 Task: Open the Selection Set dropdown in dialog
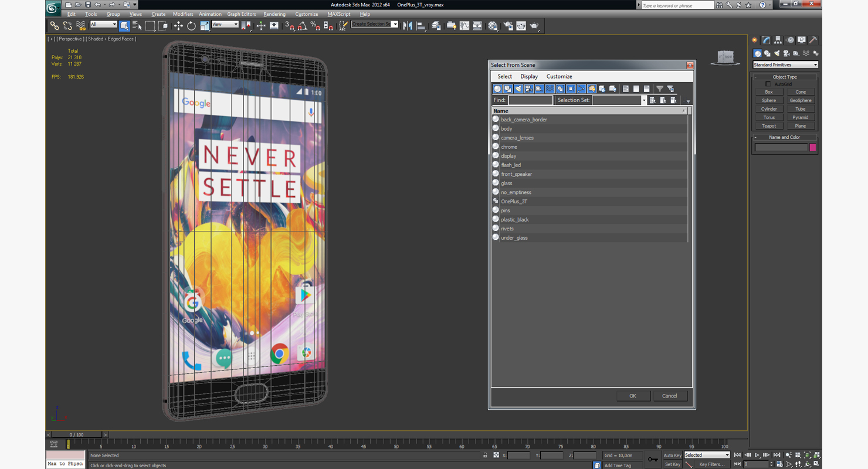click(x=619, y=100)
